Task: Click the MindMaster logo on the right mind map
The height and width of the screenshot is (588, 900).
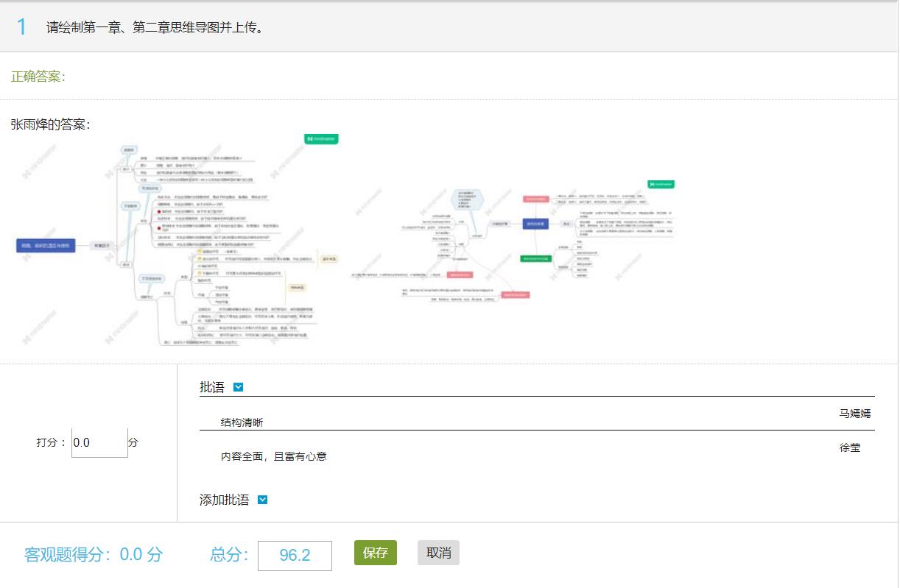Action: coord(661,184)
